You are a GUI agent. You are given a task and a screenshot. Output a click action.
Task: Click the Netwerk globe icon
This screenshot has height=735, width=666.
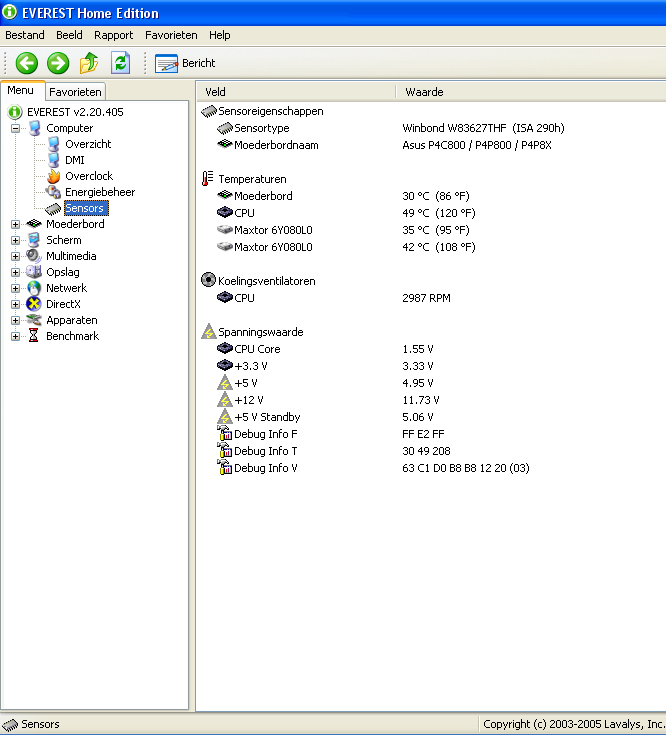(x=34, y=288)
